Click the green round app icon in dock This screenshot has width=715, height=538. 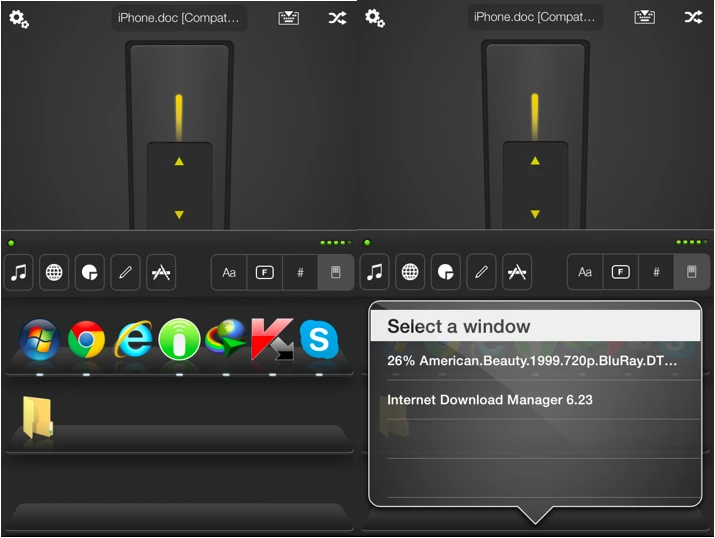tap(179, 341)
